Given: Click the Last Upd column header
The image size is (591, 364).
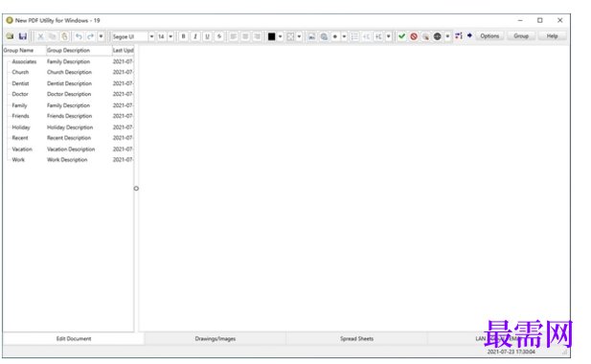Looking at the screenshot, I should pyautogui.click(x=123, y=50).
